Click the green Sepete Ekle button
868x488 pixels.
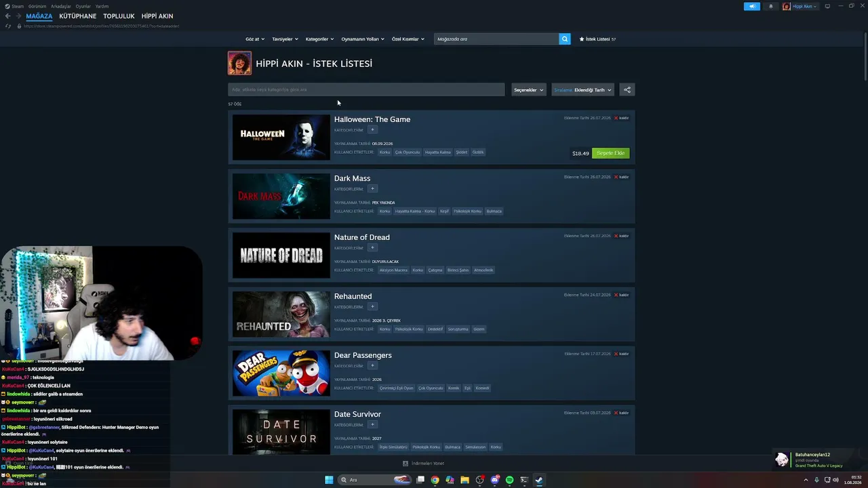pyautogui.click(x=610, y=153)
